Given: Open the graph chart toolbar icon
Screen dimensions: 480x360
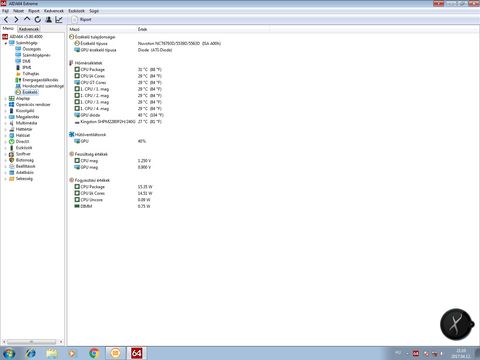Looking at the screenshot, I should [x=59, y=20].
